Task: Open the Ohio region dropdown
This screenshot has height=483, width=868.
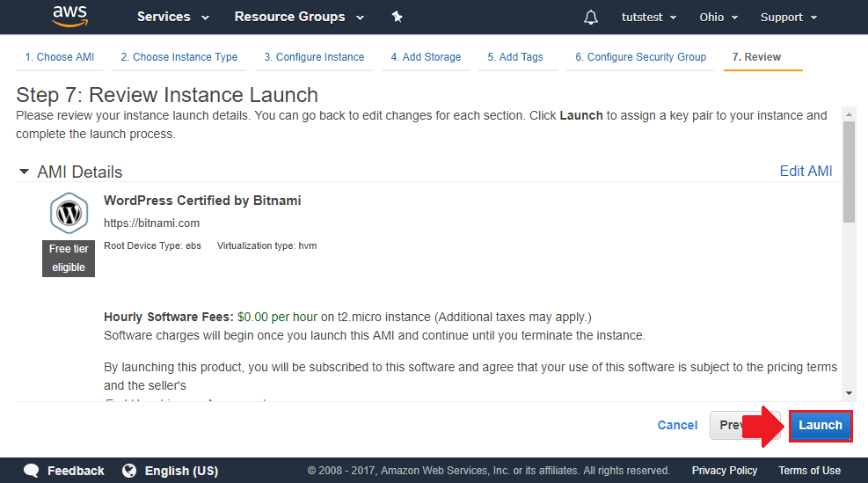Action: (718, 18)
